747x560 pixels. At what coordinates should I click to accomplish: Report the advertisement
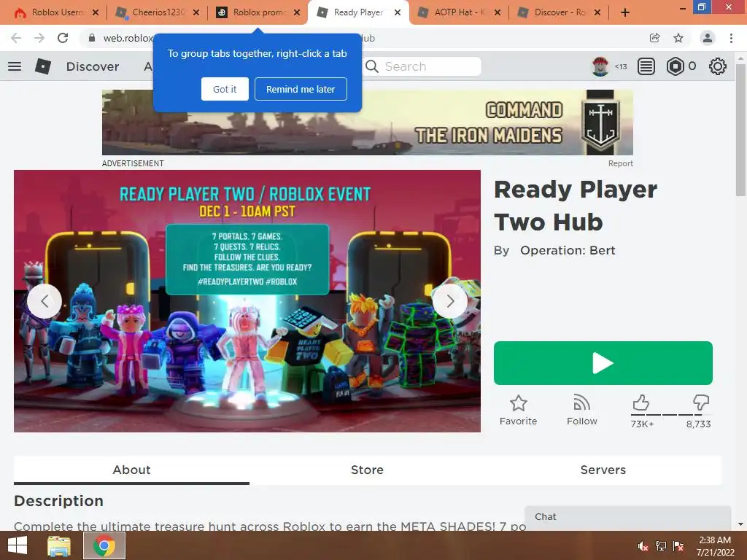[x=620, y=163]
